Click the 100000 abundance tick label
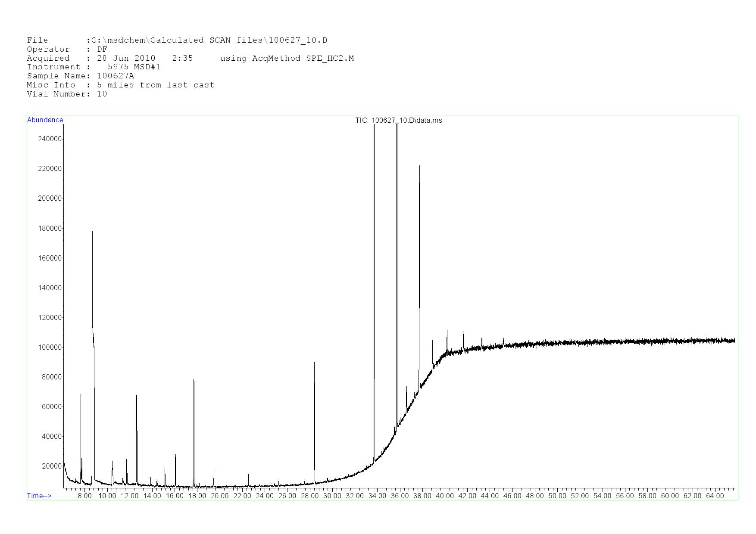 pos(50,347)
